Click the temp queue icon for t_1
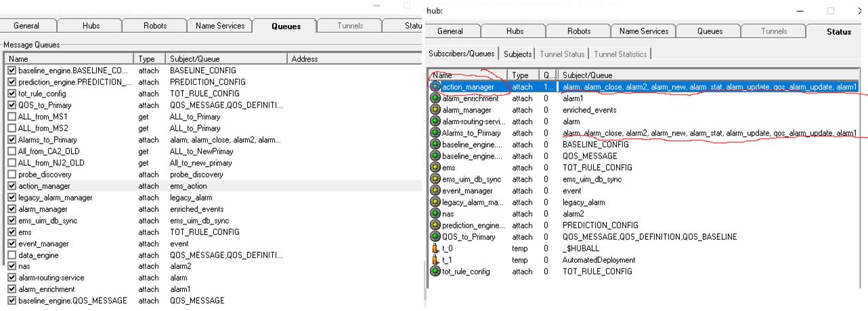 click(436, 260)
